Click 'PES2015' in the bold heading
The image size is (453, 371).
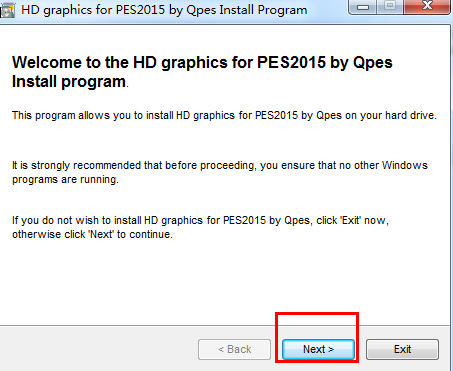click(291, 62)
